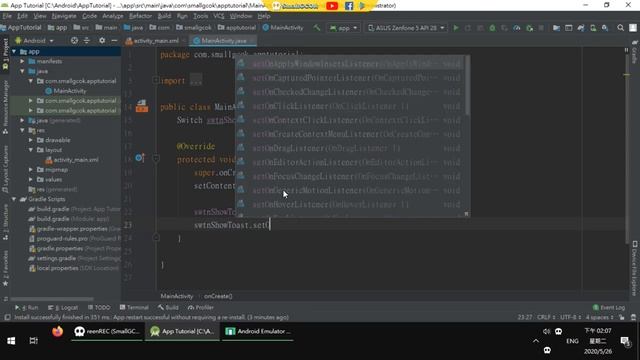Click the Project panel horizontal scrollbar
This screenshot has width=640, height=360.
pyautogui.click(x=52, y=299)
